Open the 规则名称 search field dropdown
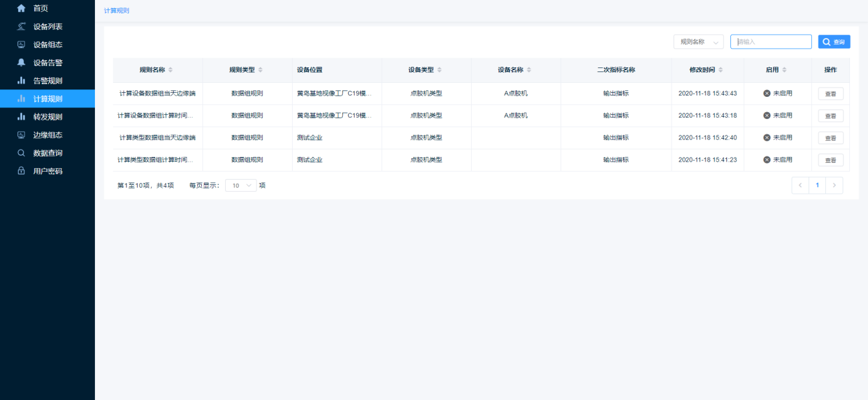The height and width of the screenshot is (400, 868). pyautogui.click(x=698, y=42)
